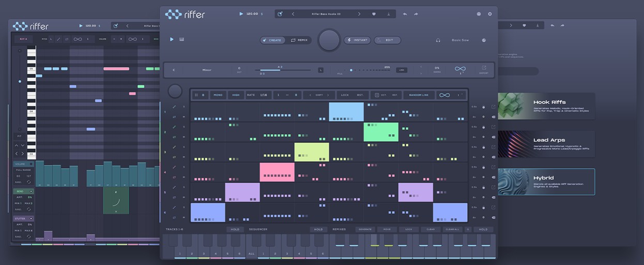Screen dimensions: 644x265
Task: Switch to Create mode
Action: coord(272,40)
